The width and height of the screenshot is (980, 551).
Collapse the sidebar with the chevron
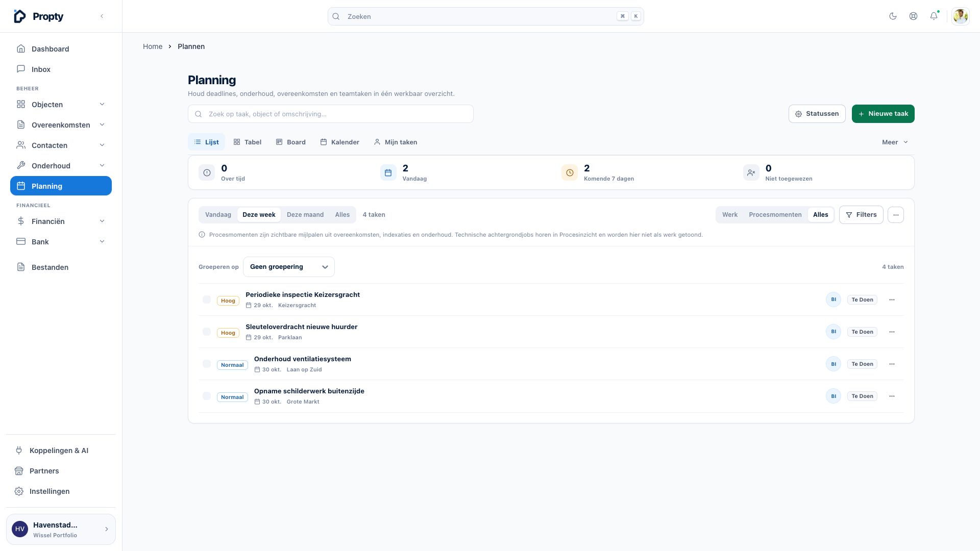pos(102,16)
